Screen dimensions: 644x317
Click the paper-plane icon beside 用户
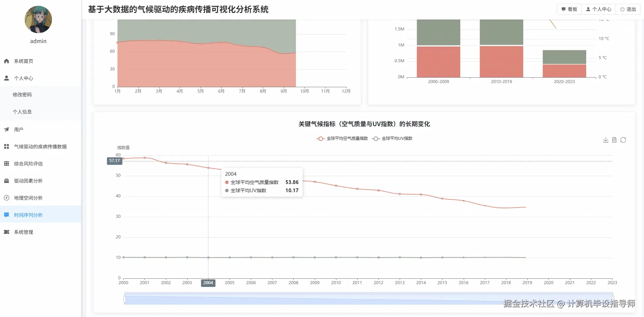[x=7, y=130]
